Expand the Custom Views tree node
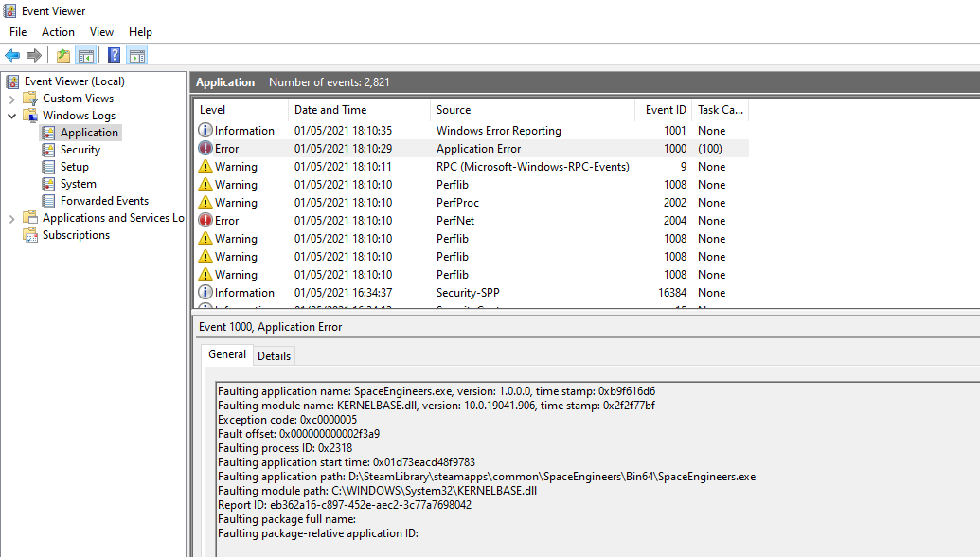 (11, 99)
